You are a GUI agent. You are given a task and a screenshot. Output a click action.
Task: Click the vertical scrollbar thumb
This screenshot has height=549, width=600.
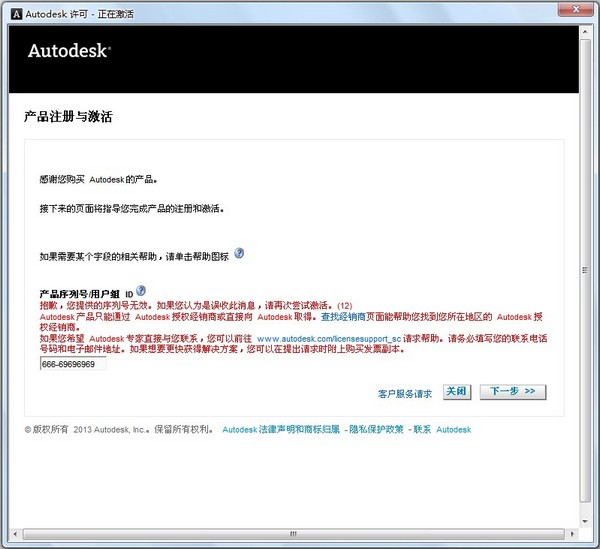click(585, 270)
